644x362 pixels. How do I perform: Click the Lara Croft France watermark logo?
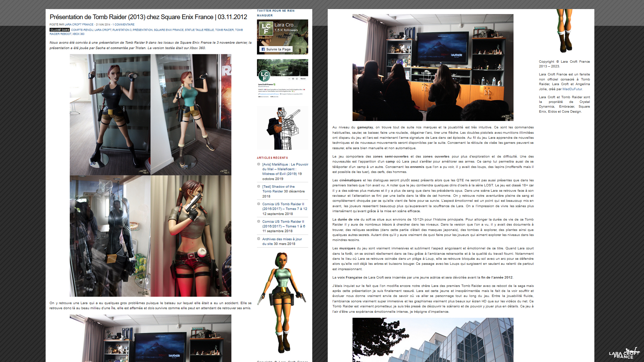click(x=624, y=354)
